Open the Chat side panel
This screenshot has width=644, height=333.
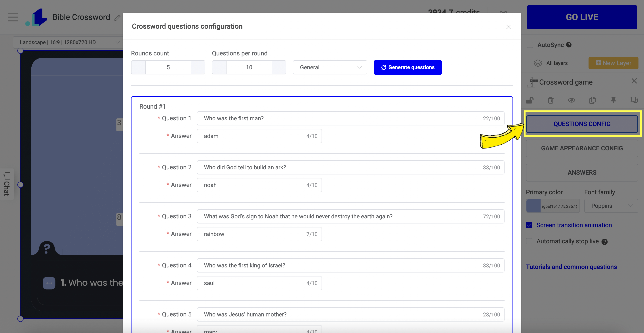pyautogui.click(x=7, y=184)
